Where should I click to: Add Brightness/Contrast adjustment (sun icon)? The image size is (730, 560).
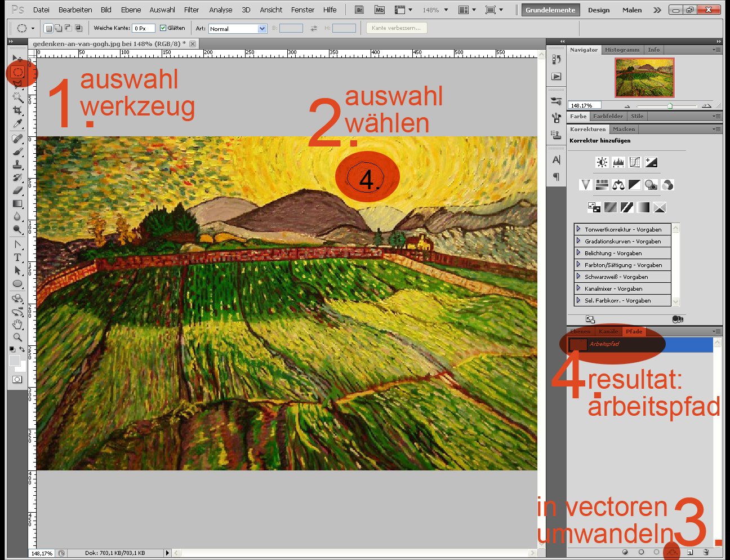coord(602,162)
